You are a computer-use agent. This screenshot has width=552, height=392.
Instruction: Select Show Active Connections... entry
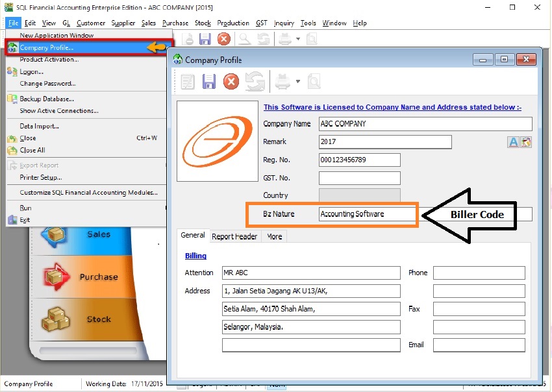(86, 110)
